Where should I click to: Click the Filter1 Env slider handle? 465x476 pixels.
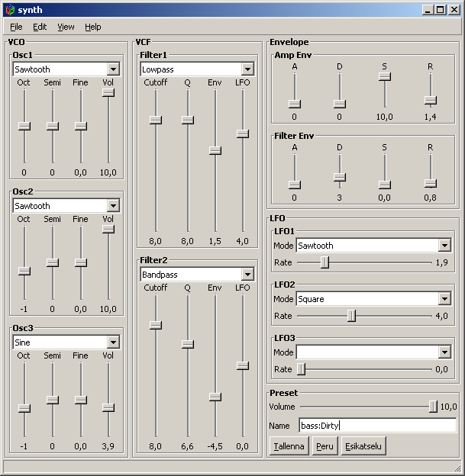click(x=215, y=150)
